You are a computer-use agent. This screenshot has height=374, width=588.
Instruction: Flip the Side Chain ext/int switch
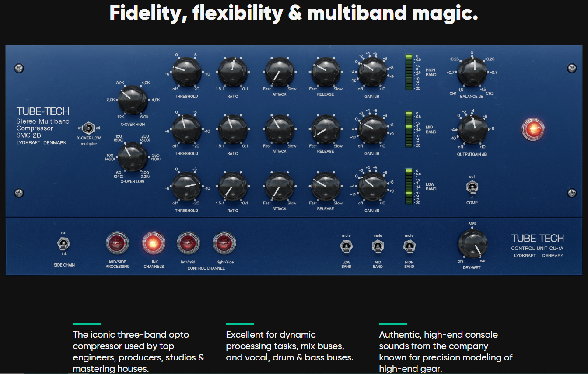tap(64, 243)
